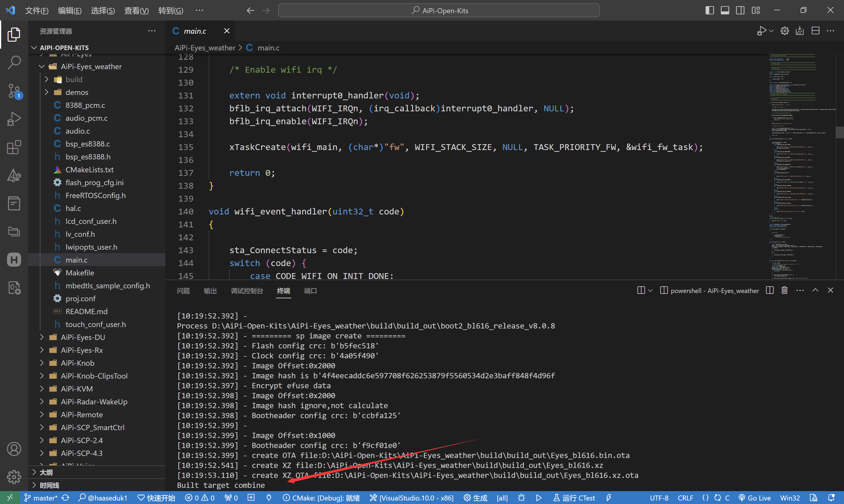This screenshot has width=844, height=504.
Task: Click Go Live in status bar
Action: tap(755, 498)
